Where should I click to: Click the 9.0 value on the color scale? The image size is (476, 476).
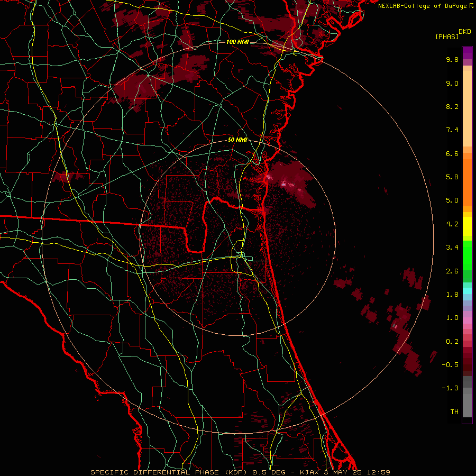pos(452,83)
